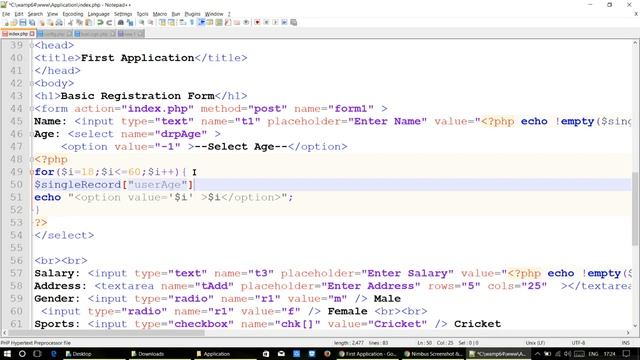Save the current file via toolbar
The height and width of the screenshot is (360, 640).
(x=23, y=22)
